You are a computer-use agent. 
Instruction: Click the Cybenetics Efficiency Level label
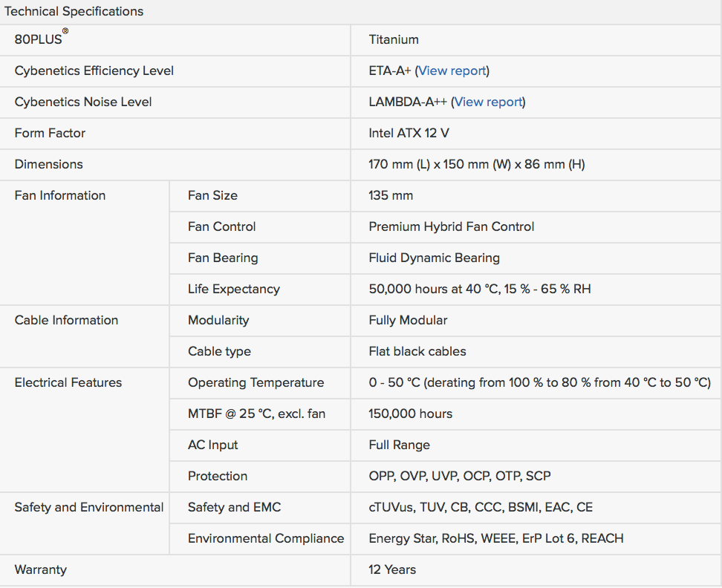tap(94, 71)
